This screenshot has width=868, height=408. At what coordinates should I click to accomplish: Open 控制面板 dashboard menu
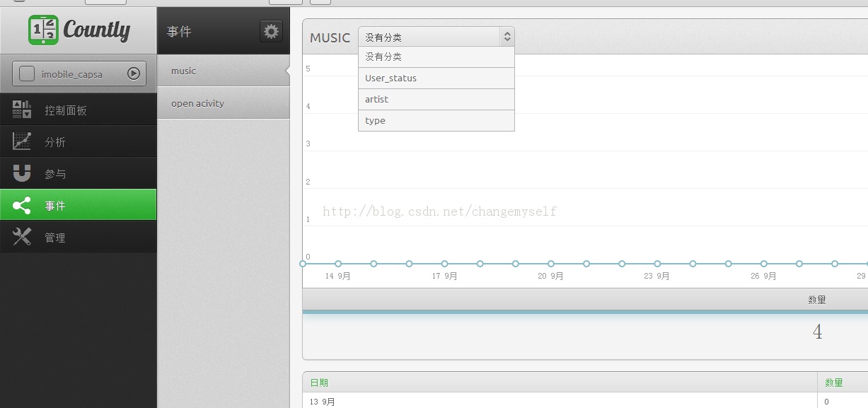pos(78,110)
